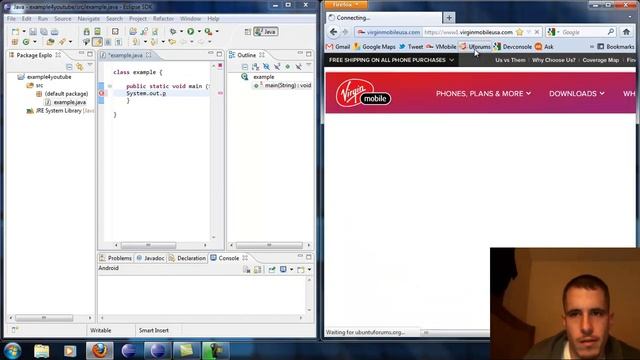
Task: Open the Run configurations dropdown arrow
Action: click(199, 31)
